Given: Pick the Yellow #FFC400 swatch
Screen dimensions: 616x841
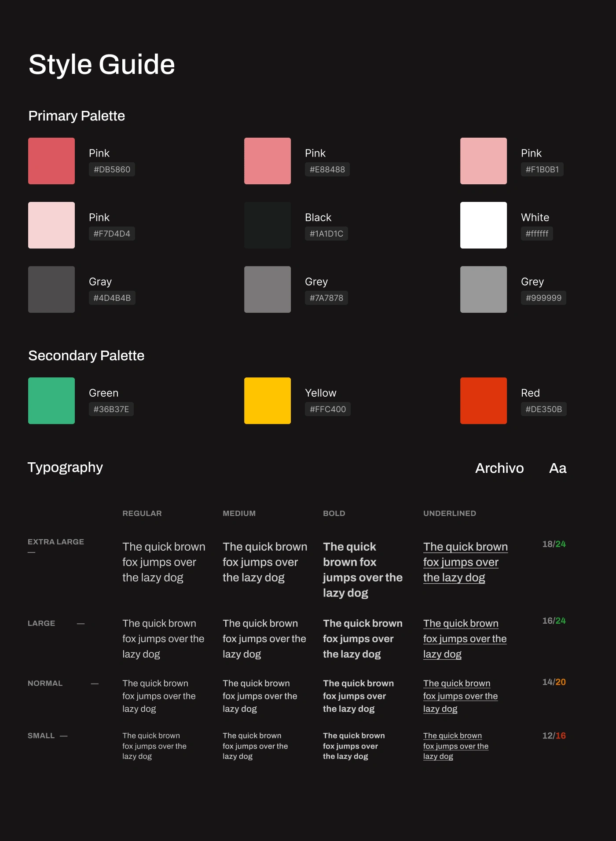Looking at the screenshot, I should click(268, 401).
